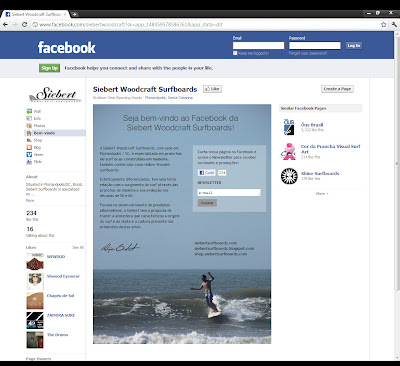Click the shop.siebertsurfboards.com text
This screenshot has width=400, height=366.
pos(221,254)
